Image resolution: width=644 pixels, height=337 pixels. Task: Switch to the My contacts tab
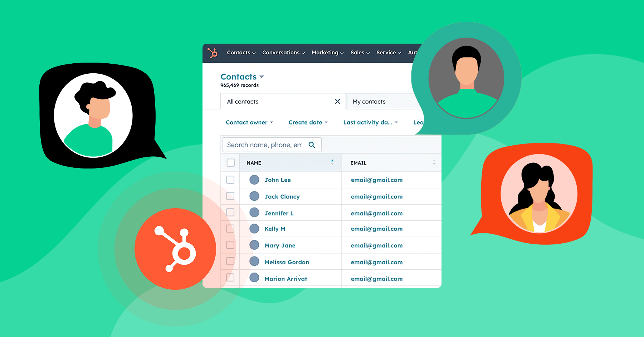tap(369, 101)
